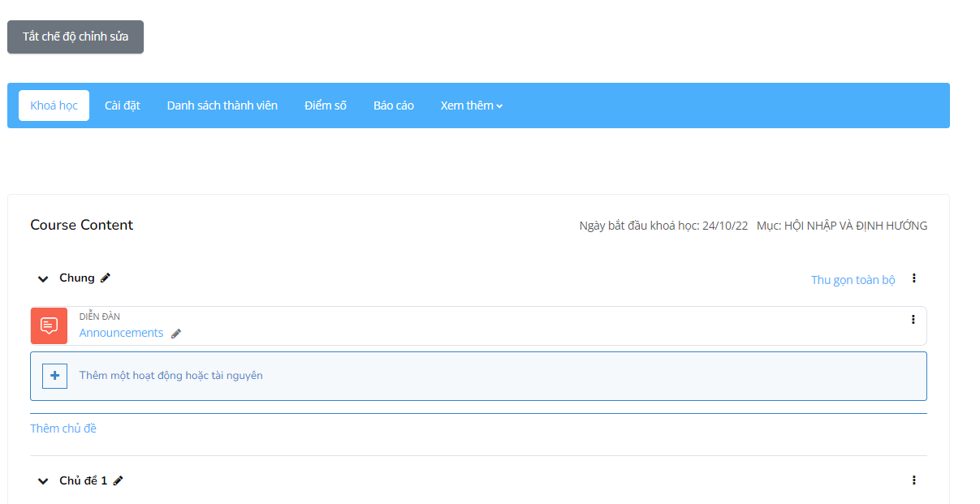Click the plus icon to add activity
980x504 pixels.
(x=54, y=376)
